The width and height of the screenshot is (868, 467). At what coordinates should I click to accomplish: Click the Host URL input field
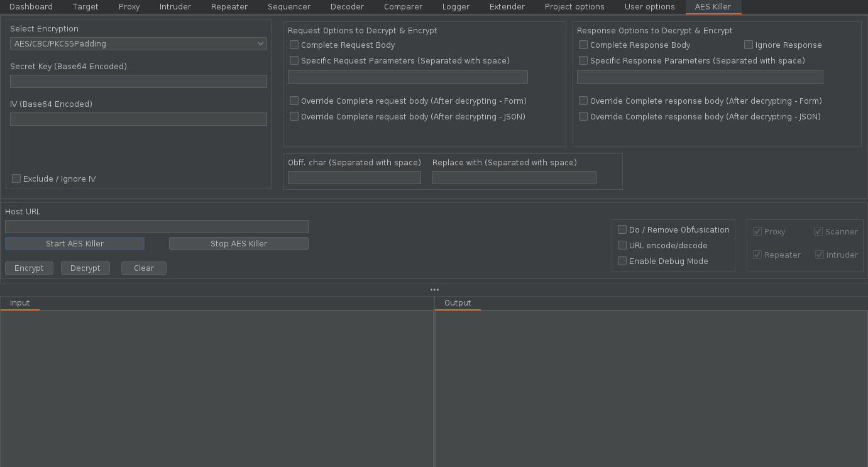pos(157,226)
